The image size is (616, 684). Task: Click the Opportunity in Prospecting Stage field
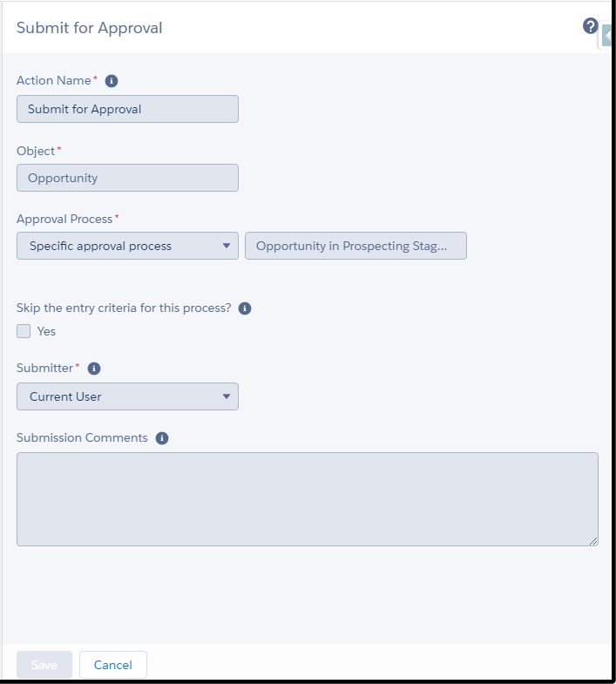355,246
